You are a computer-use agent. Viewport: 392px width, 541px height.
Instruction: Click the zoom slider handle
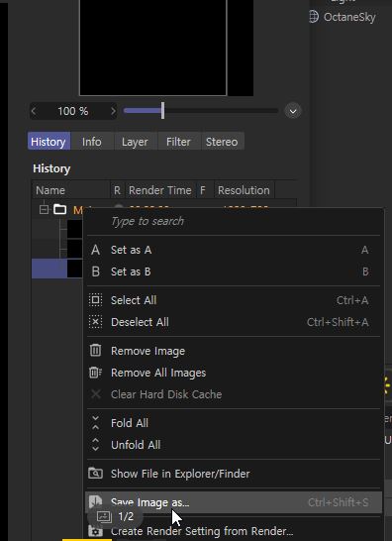(162, 111)
